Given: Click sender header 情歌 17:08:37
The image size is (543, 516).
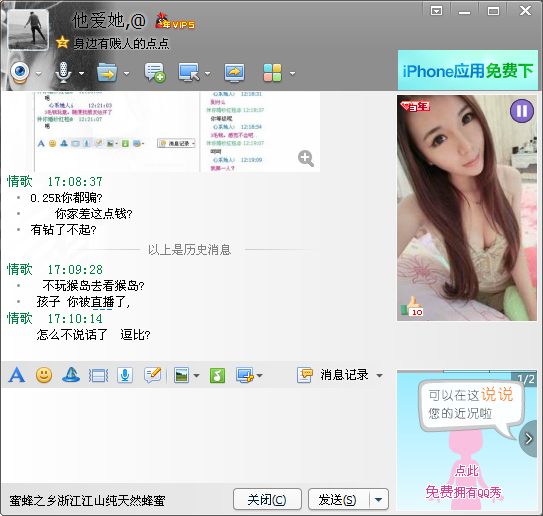Looking at the screenshot, I should 55,181.
